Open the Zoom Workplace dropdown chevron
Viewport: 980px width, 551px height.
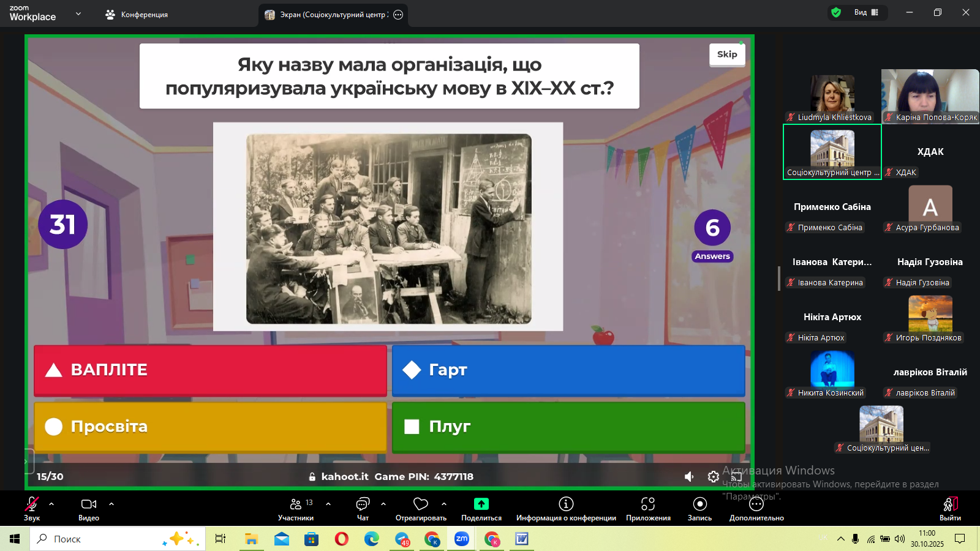[78, 13]
